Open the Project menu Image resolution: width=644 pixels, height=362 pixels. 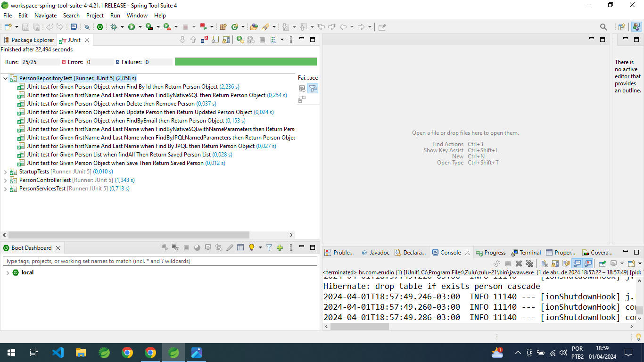[x=95, y=16]
